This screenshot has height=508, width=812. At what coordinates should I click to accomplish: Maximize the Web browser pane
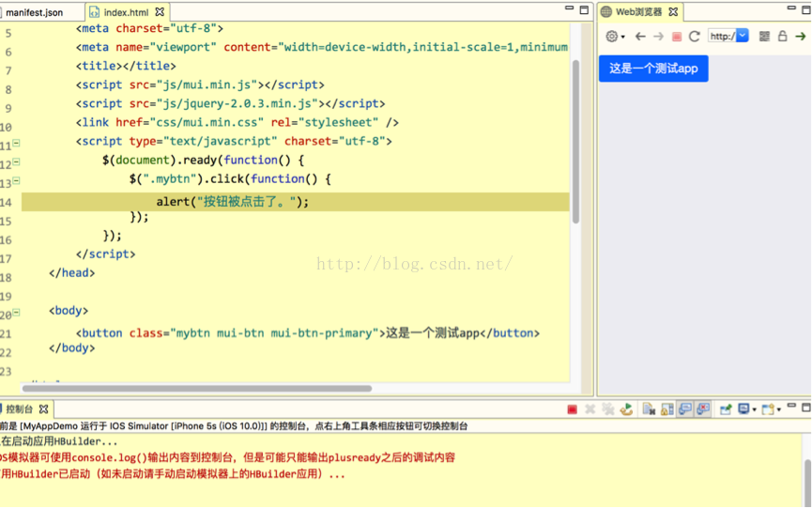[x=806, y=9]
